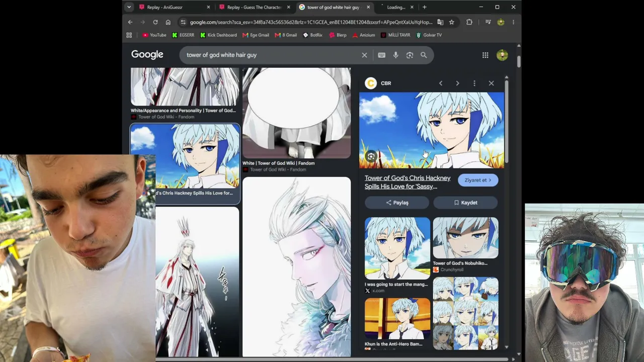
Task: Open the Google apps grid
Action: [486, 55]
